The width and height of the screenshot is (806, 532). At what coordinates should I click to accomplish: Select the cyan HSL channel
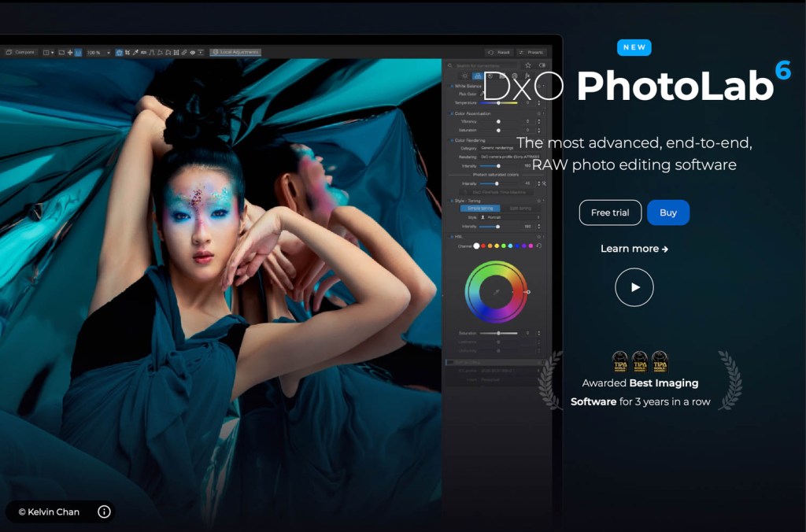510,246
